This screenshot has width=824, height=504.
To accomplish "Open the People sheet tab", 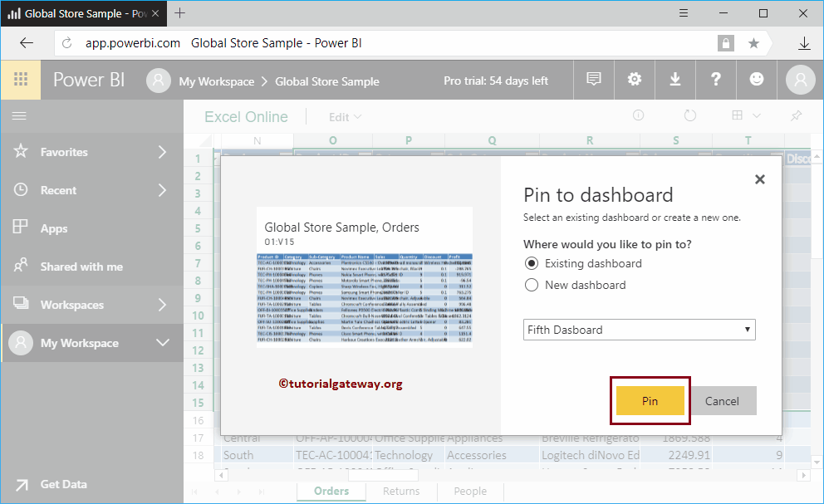I will pyautogui.click(x=470, y=491).
